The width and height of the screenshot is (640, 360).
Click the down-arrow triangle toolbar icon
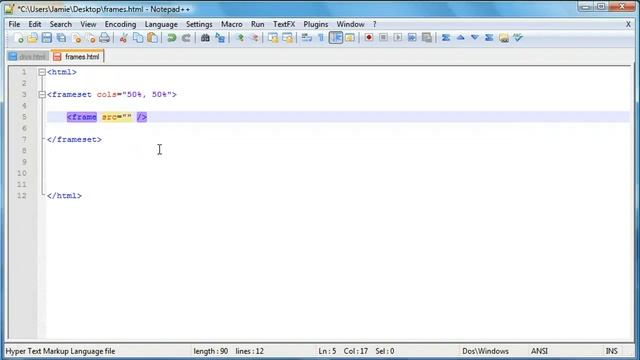point(475,38)
